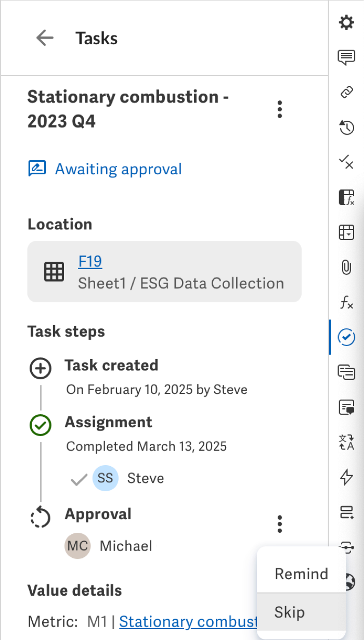Open the comments panel icon
364x640 pixels.
346,58
